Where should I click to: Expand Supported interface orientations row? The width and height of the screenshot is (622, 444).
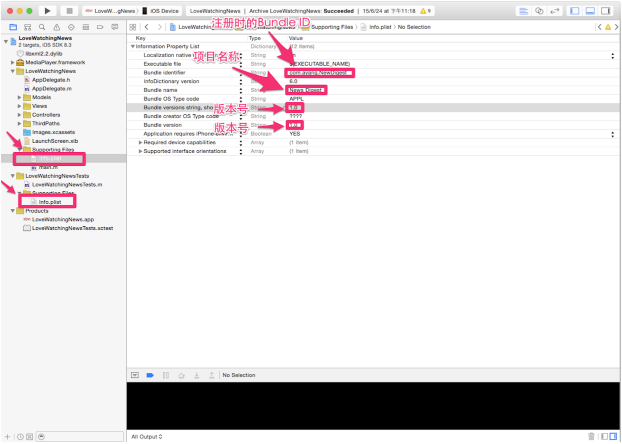(140, 151)
